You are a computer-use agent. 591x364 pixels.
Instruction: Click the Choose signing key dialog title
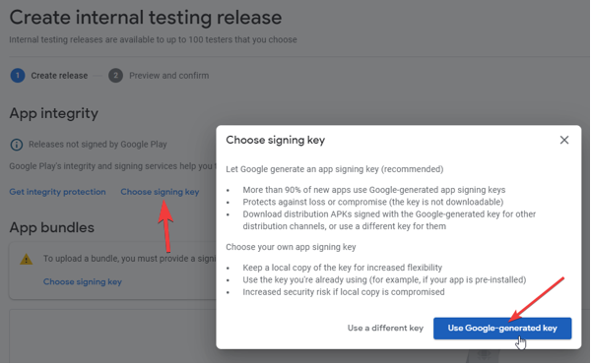pyautogui.click(x=275, y=140)
